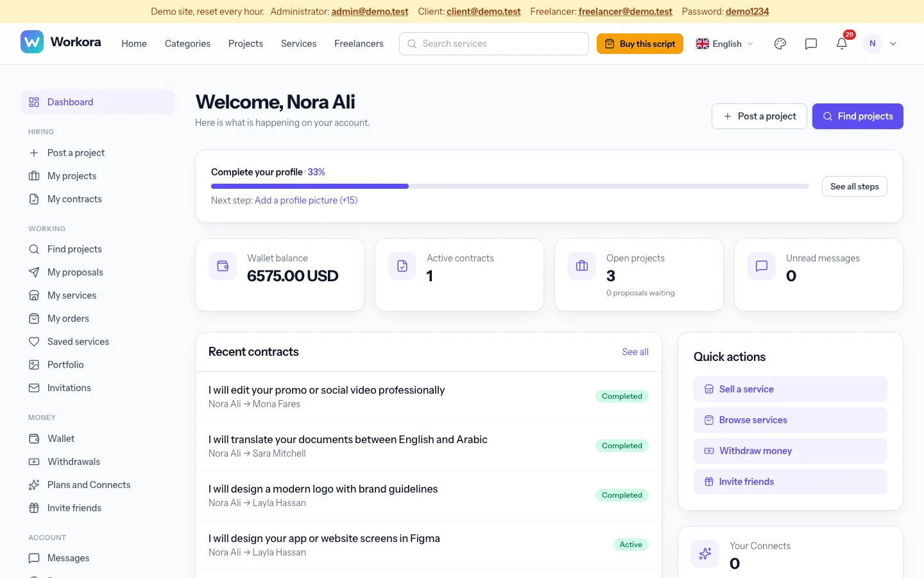The width and height of the screenshot is (924, 578).
Task: Click the Workora logo icon
Action: pyautogui.click(x=32, y=42)
